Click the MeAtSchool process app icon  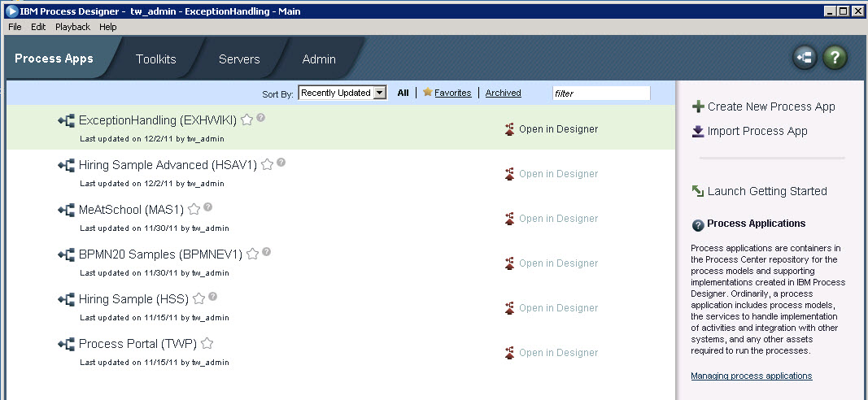point(66,210)
